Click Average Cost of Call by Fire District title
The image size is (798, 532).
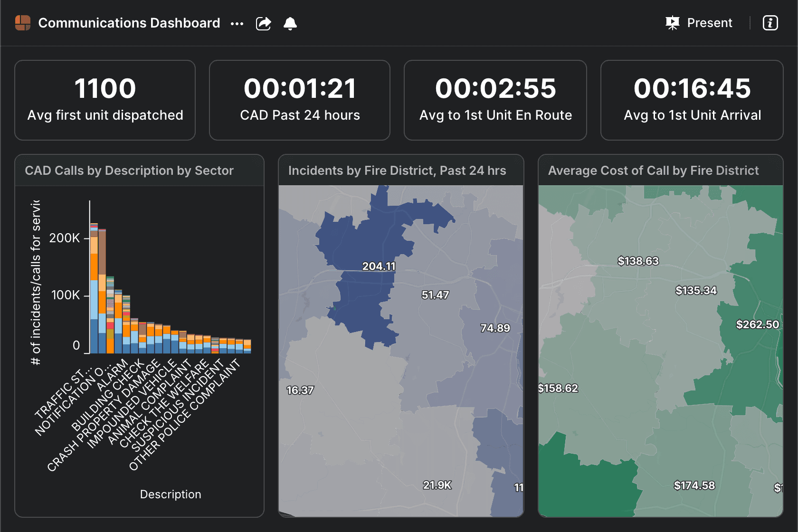point(654,171)
